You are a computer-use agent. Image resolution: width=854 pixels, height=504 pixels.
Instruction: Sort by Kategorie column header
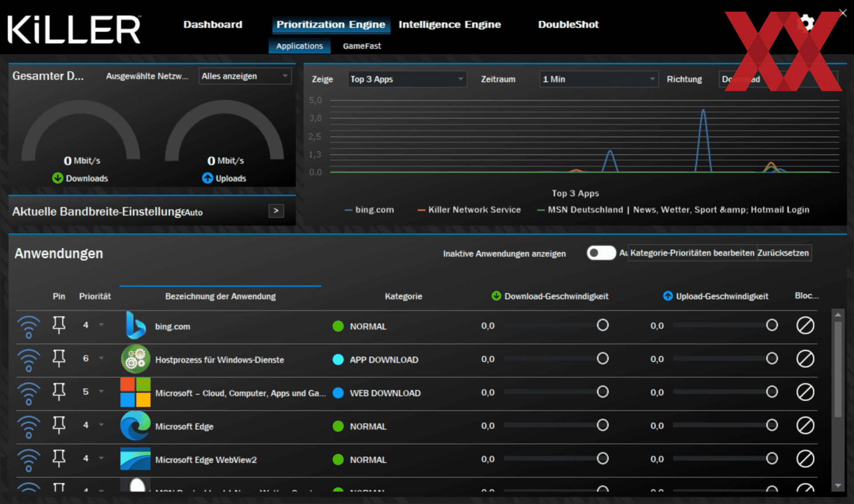(403, 296)
